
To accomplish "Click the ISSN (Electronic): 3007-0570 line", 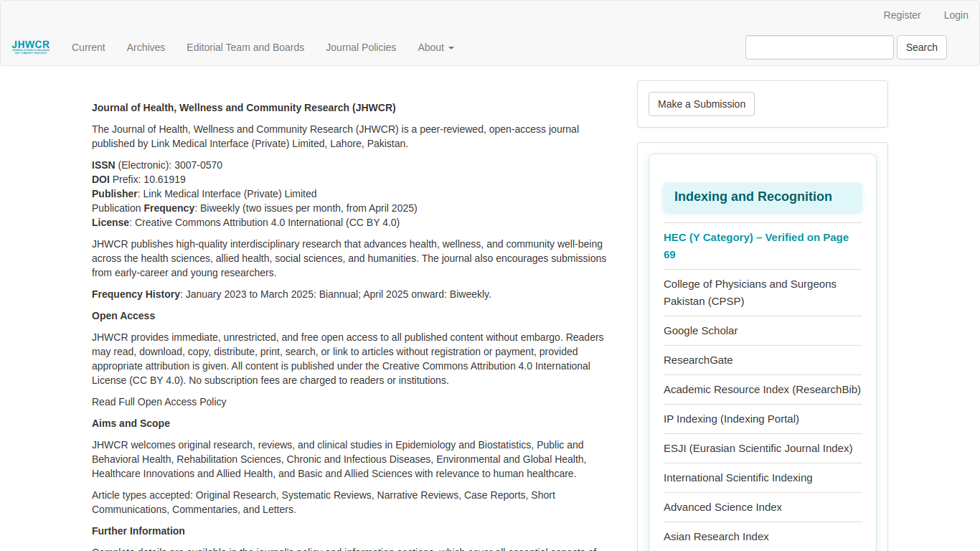I will (157, 165).
